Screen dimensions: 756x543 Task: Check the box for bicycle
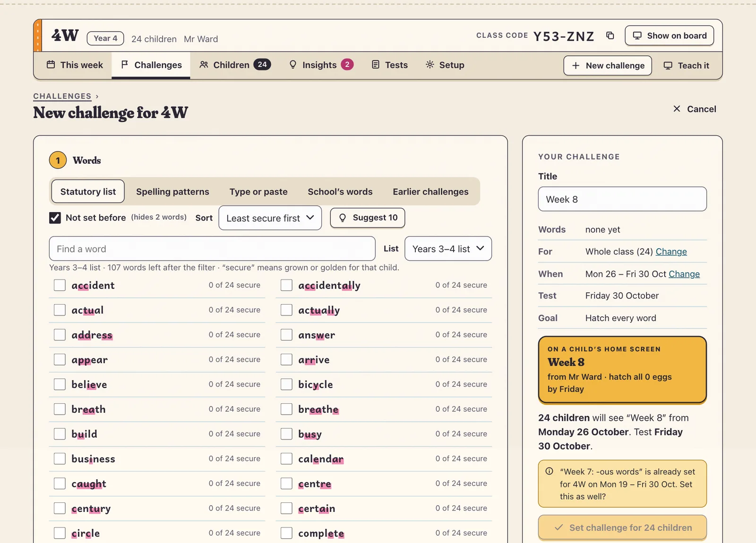coord(286,384)
